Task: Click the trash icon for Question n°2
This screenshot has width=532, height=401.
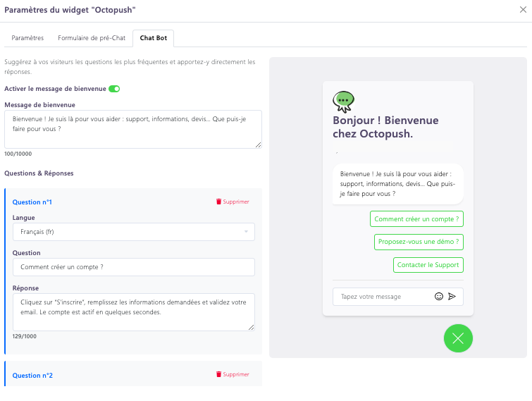Action: 218,374
